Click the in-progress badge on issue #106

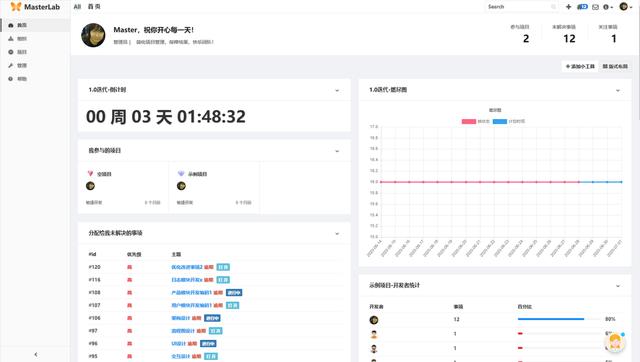click(212, 318)
